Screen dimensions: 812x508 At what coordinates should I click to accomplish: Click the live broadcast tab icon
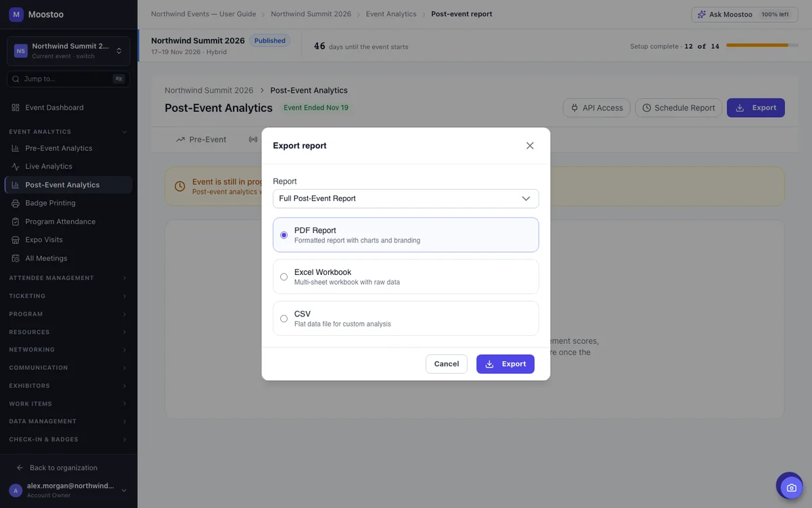click(x=253, y=140)
